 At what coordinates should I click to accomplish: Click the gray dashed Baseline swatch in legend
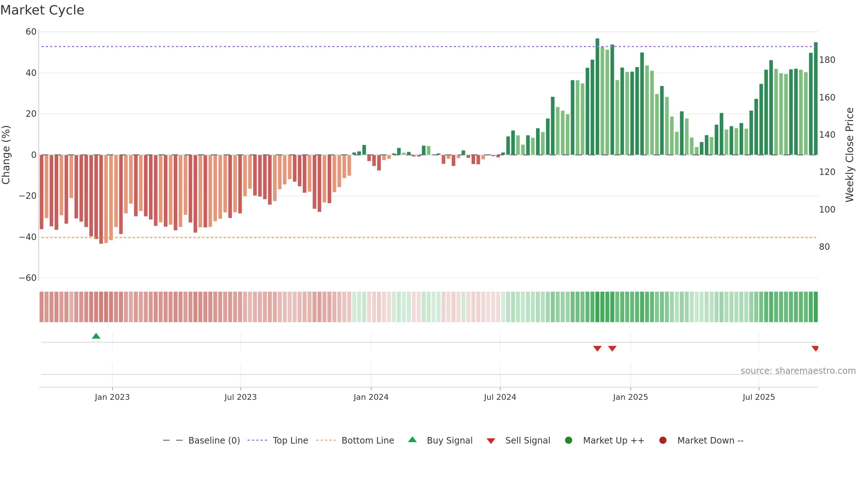tap(173, 440)
